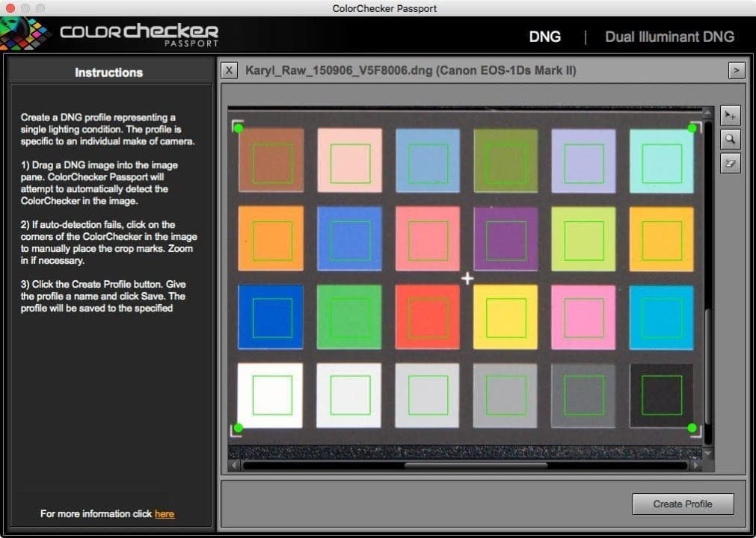Select the eraser clear-marks tool
The image size is (756, 538).
[730, 164]
